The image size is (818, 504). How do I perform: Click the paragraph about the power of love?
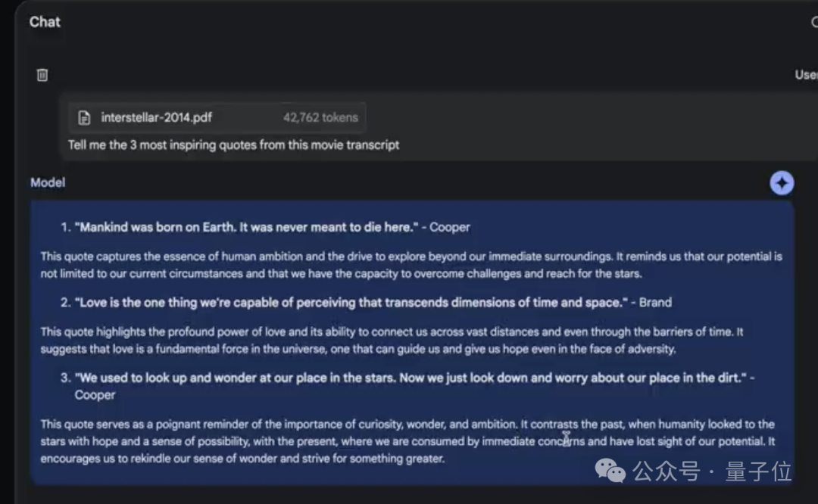[x=392, y=341]
